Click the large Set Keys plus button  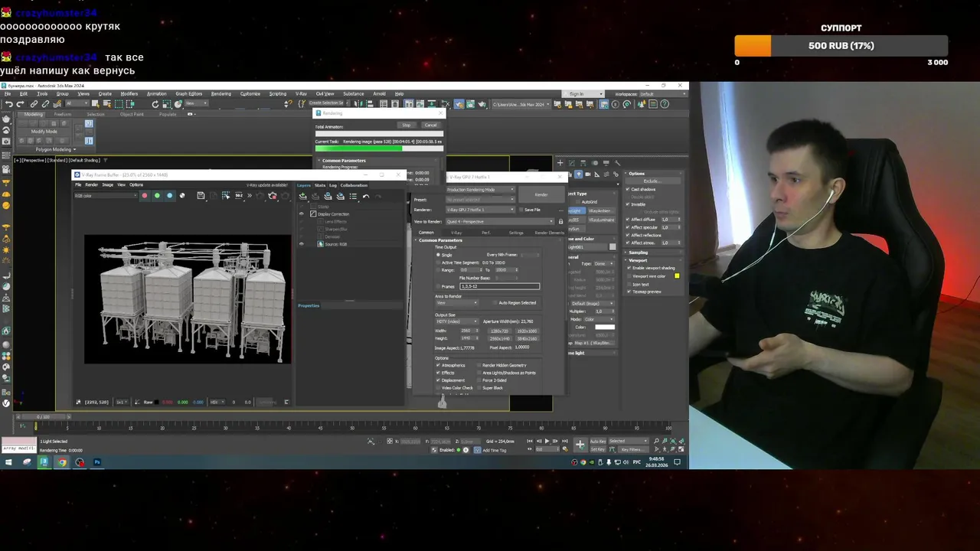click(580, 445)
